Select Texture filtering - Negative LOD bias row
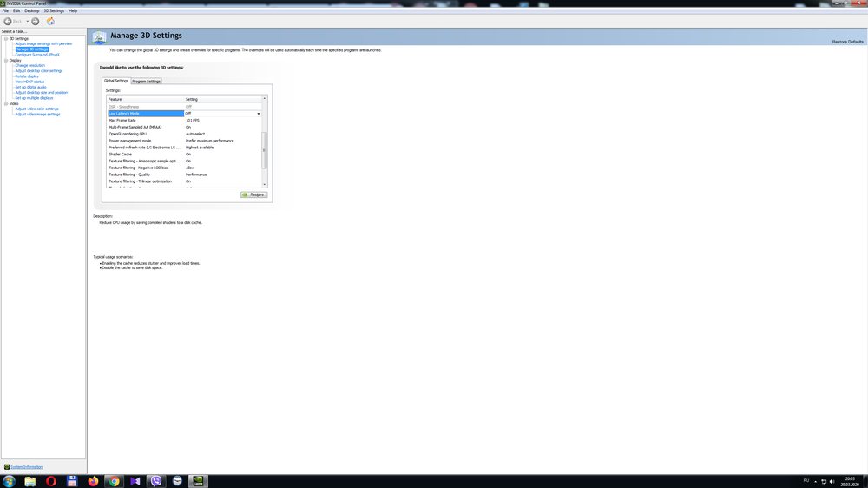 tap(184, 168)
